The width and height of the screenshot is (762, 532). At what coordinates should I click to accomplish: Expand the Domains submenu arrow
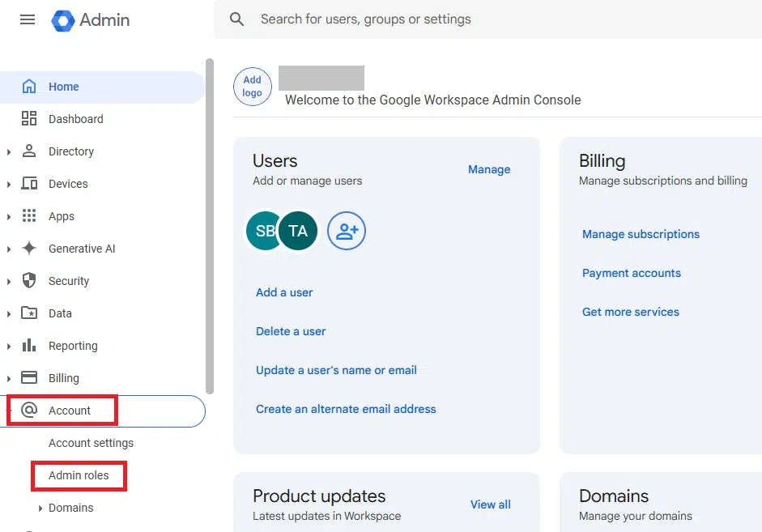(40, 509)
